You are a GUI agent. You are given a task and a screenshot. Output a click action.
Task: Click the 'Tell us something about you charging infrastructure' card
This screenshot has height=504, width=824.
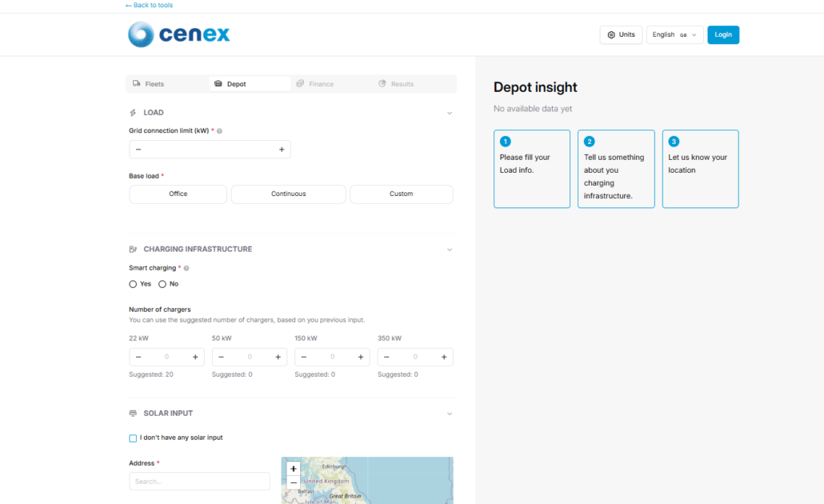(x=617, y=169)
